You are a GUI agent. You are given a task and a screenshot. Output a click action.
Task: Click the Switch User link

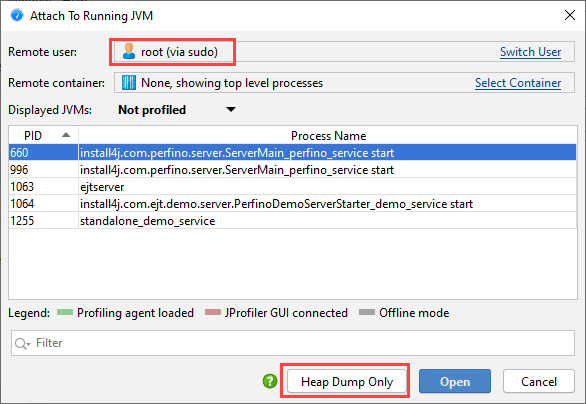coord(530,52)
